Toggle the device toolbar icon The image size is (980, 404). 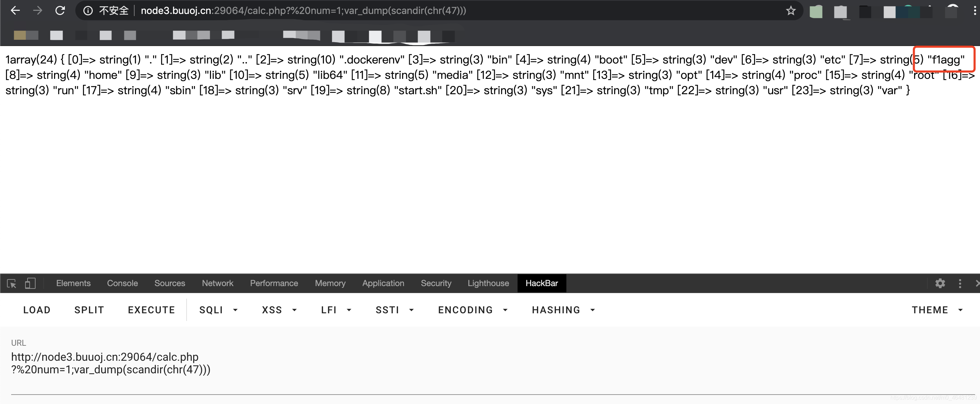(x=30, y=283)
